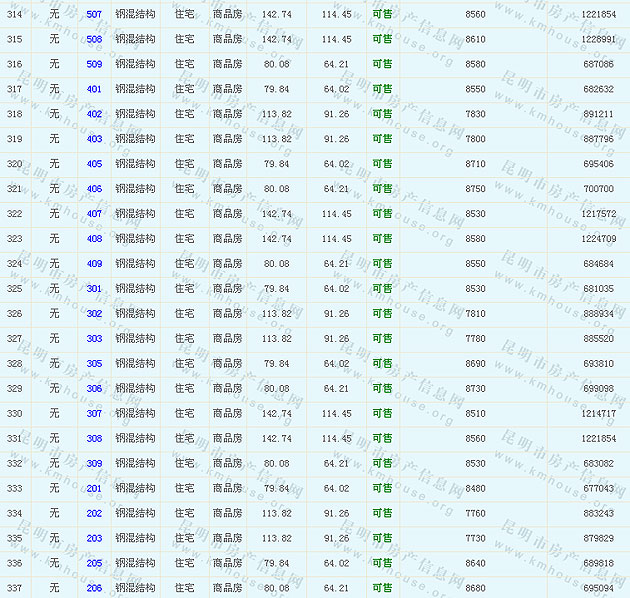Click room number 508
Viewport: 630px width, 598px height.
pos(94,40)
